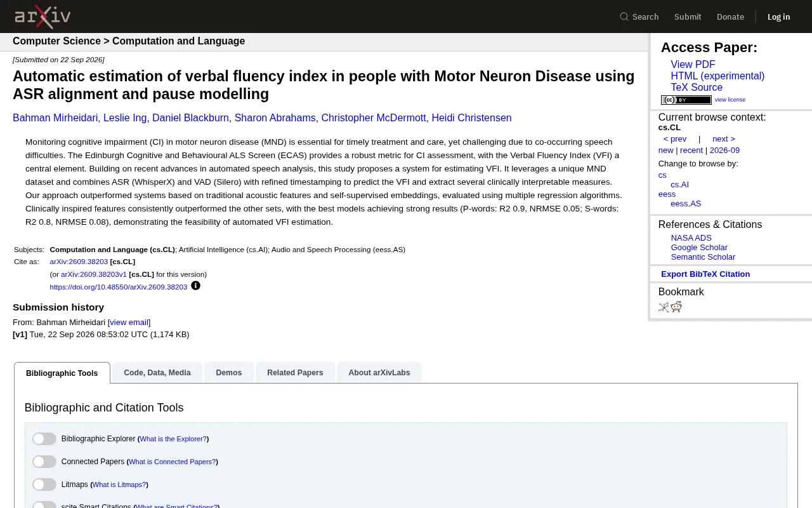
Task: Enable the scite Smart Citations toggle
Action: 44,505
